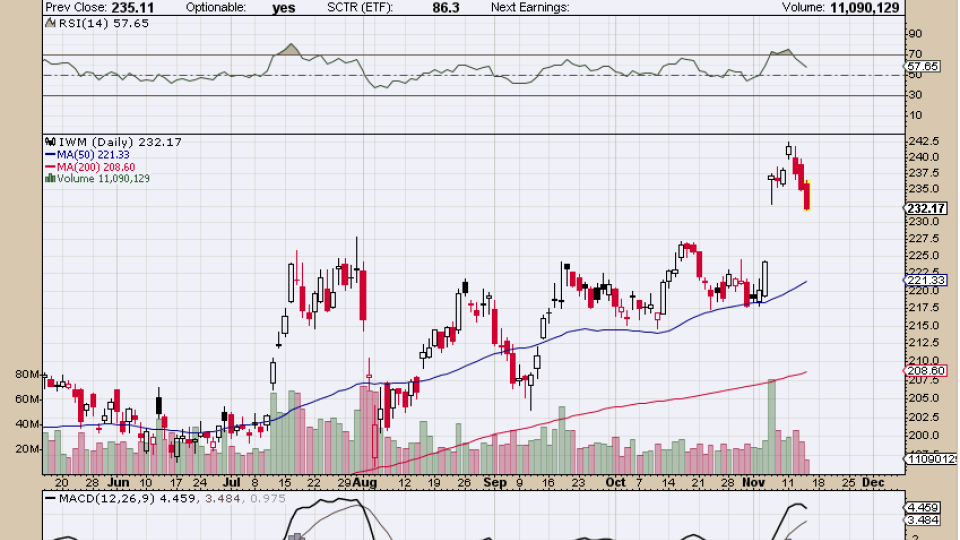
Task: Click the yellow-highlighted latest red candlestick
Action: coord(807,196)
